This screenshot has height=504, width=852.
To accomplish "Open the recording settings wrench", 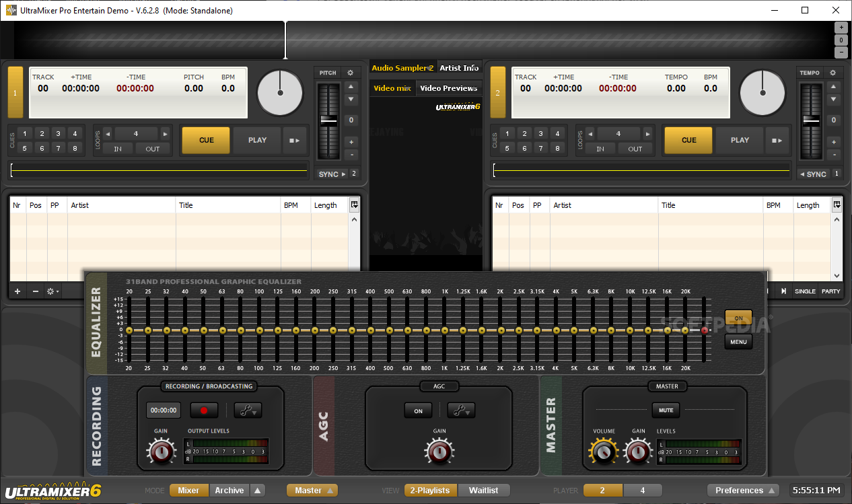I will pyautogui.click(x=248, y=410).
